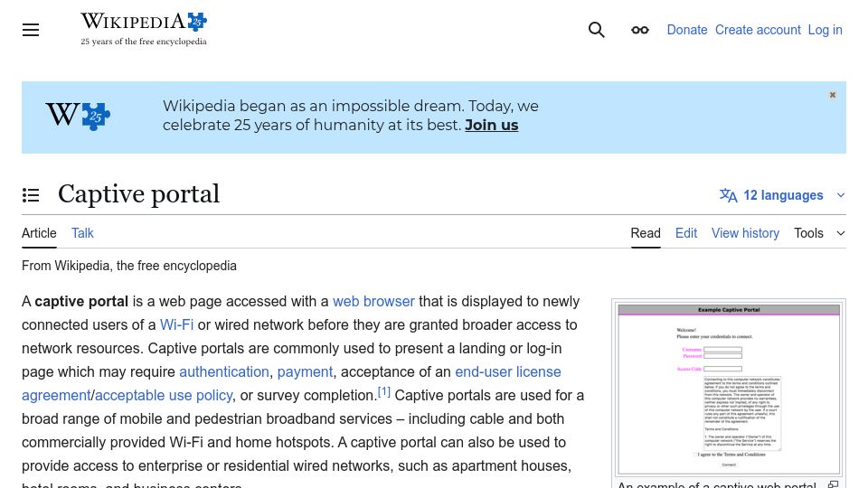Open the payment link
The width and height of the screenshot is (868, 488).
click(x=305, y=371)
